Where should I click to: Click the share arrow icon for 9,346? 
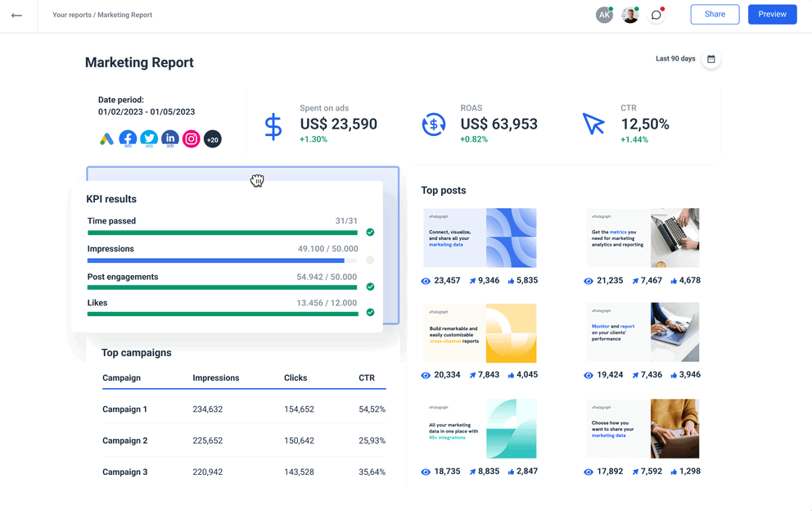click(472, 281)
